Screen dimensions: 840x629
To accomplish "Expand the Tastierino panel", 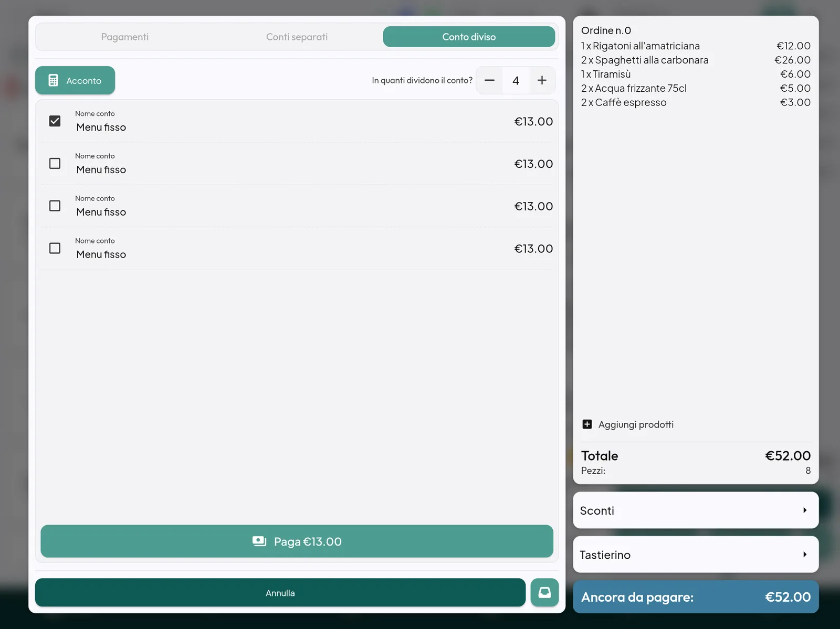I will 696,555.
